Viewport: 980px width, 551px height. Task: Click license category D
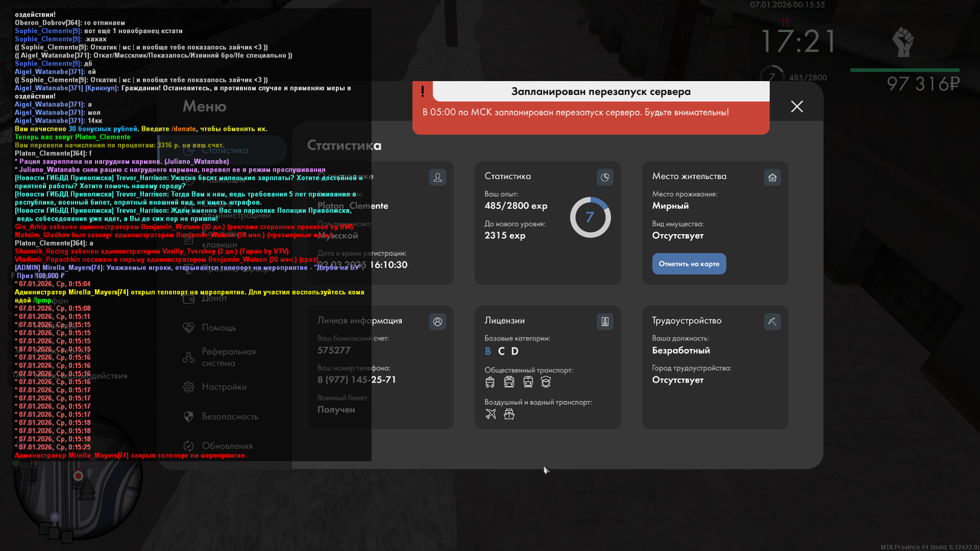pos(515,351)
